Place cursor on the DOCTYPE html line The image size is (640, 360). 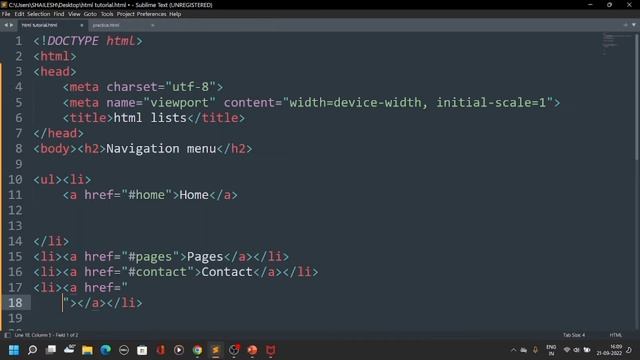click(88, 41)
